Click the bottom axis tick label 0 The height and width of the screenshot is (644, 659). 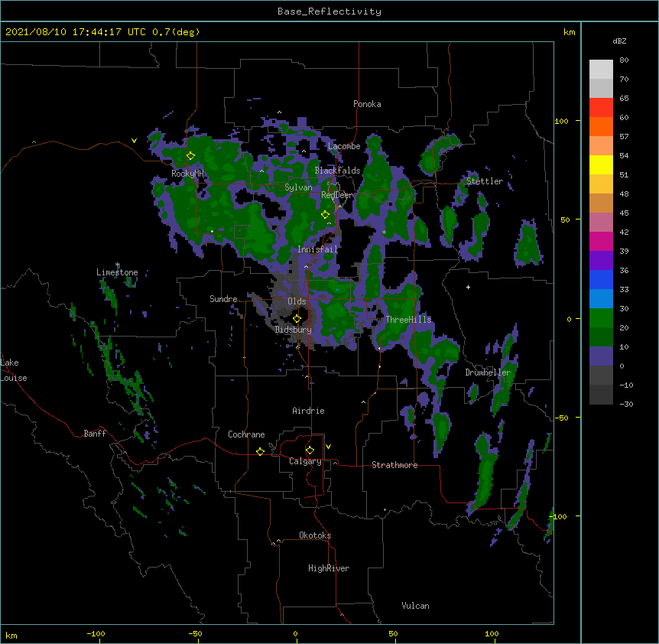pos(295,634)
